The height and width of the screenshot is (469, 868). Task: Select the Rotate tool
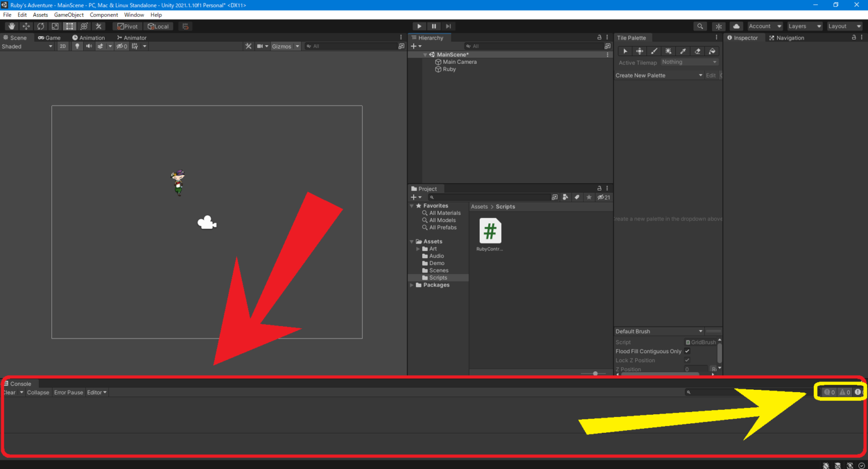click(41, 26)
